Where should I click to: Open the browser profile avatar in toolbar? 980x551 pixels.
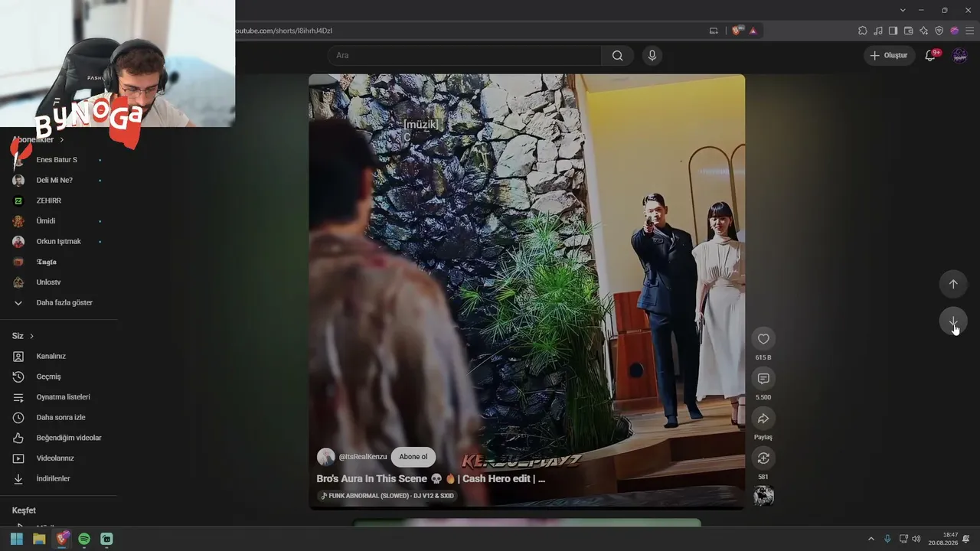tap(954, 31)
